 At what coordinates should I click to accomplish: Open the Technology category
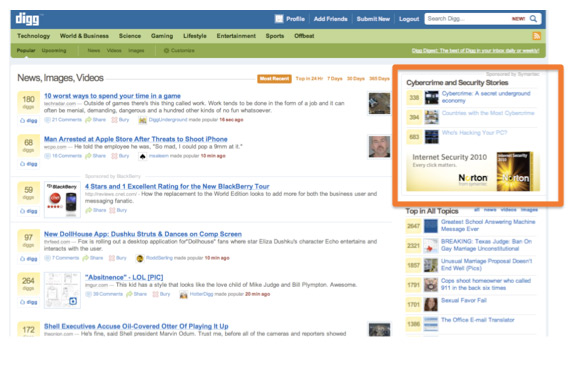click(x=33, y=36)
